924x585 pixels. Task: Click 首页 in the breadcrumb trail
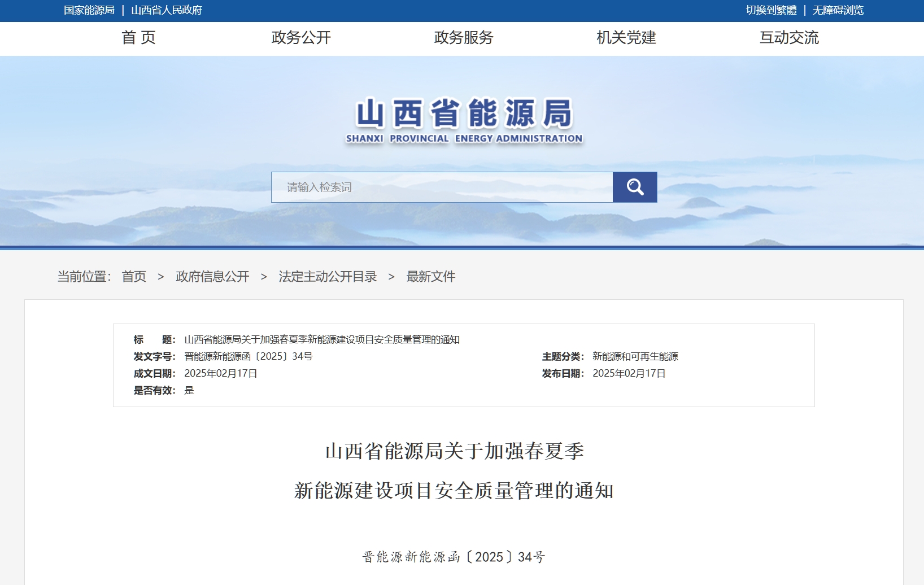134,277
